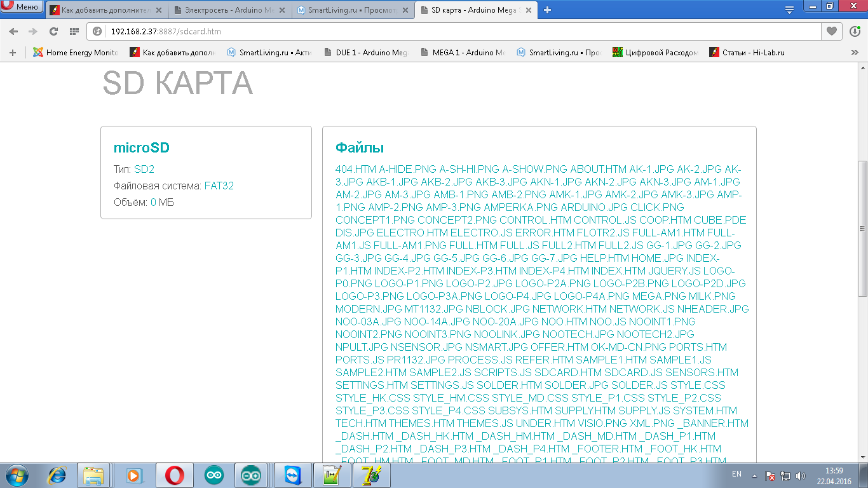Screen dimensions: 868x488
Task: Click the microSD card title
Action: [x=142, y=148]
